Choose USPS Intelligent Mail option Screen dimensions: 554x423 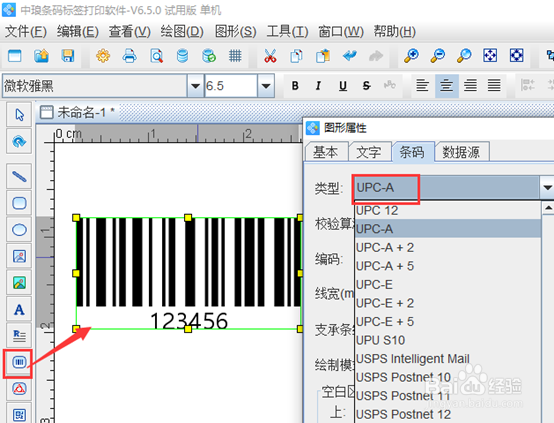pos(448,359)
